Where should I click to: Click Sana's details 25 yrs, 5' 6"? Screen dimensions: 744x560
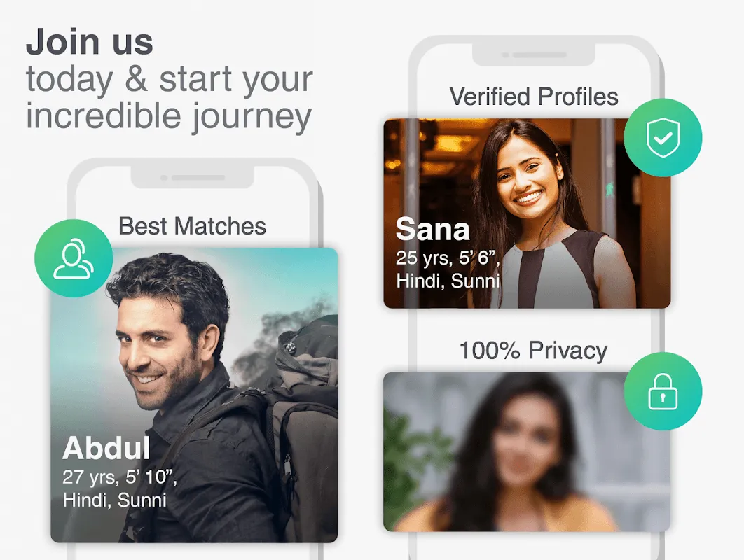(x=448, y=258)
